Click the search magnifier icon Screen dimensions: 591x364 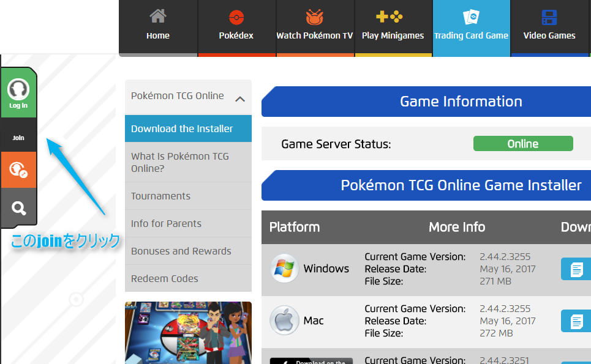[x=18, y=208]
